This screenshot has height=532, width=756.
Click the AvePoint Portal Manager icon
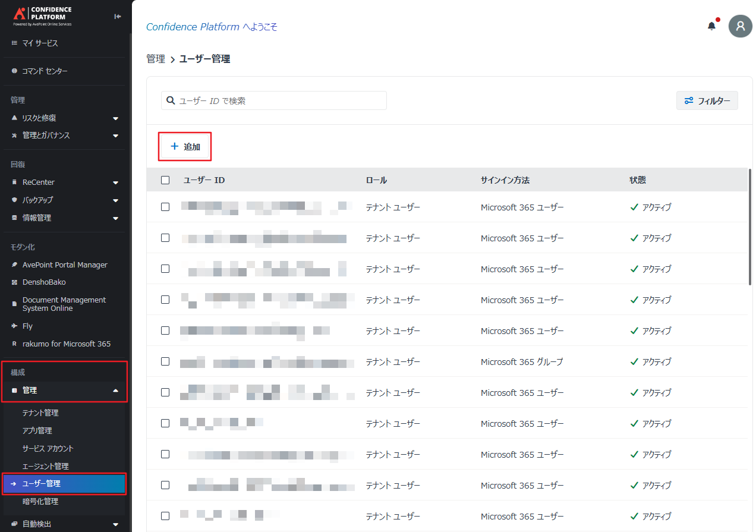click(x=14, y=265)
